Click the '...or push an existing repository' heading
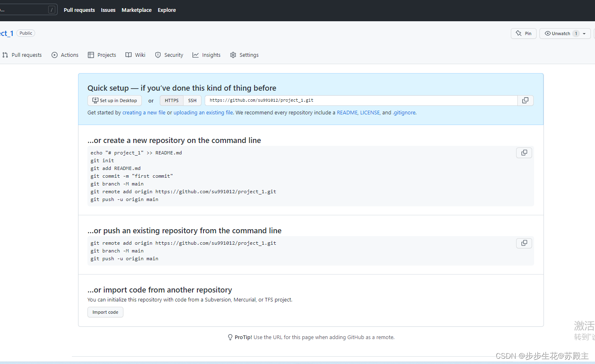Image resolution: width=595 pixels, height=364 pixels. (x=184, y=231)
